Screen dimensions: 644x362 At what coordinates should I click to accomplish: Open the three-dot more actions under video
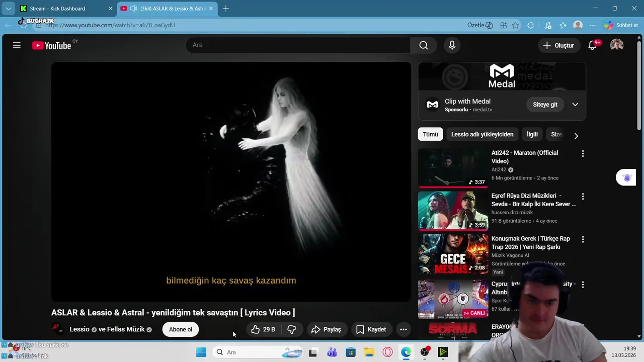point(403,329)
